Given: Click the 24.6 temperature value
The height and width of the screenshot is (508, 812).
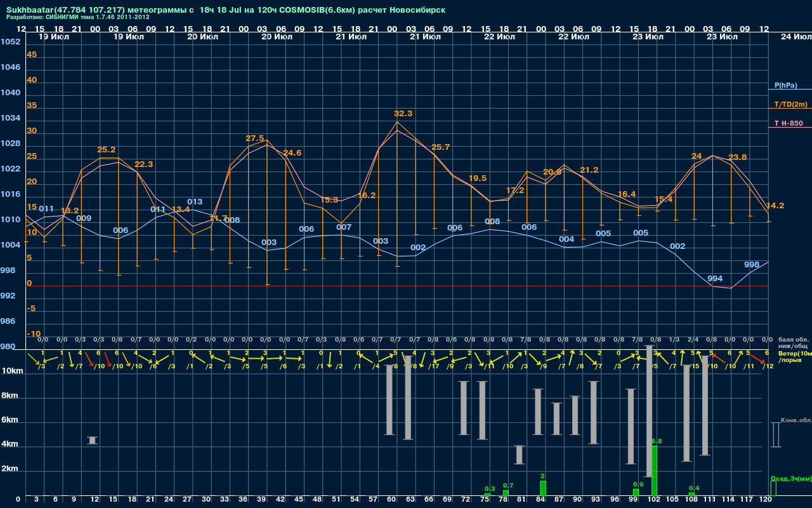Looking at the screenshot, I should (292, 153).
